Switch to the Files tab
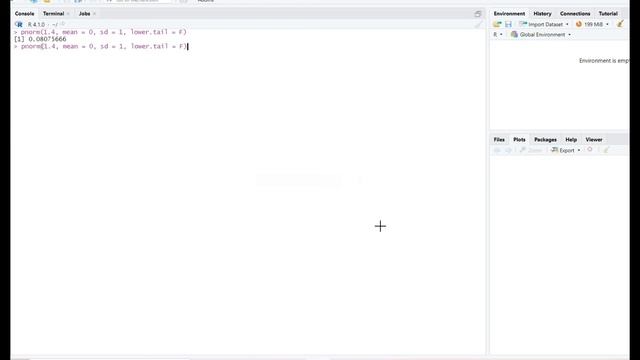The height and width of the screenshot is (360, 640). tap(499, 140)
